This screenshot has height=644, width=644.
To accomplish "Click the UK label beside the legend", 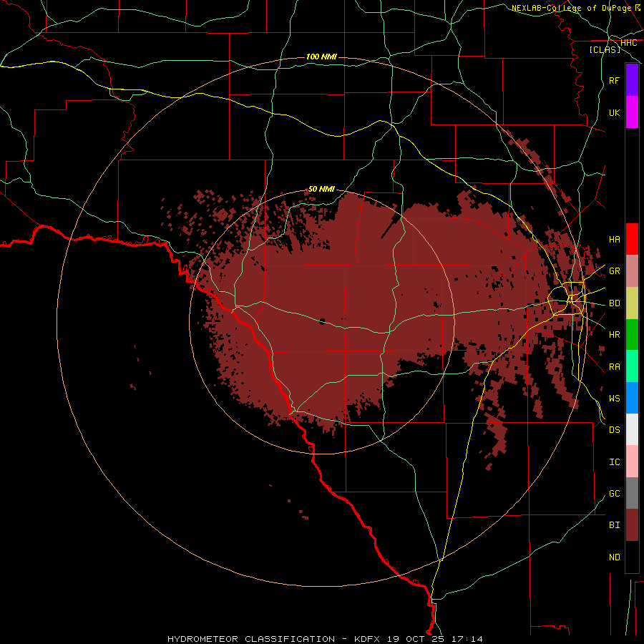I will pos(614,112).
